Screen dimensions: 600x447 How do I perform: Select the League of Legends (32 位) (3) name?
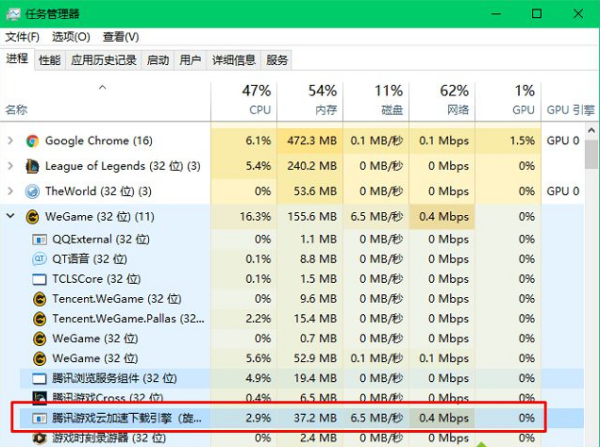(x=123, y=166)
